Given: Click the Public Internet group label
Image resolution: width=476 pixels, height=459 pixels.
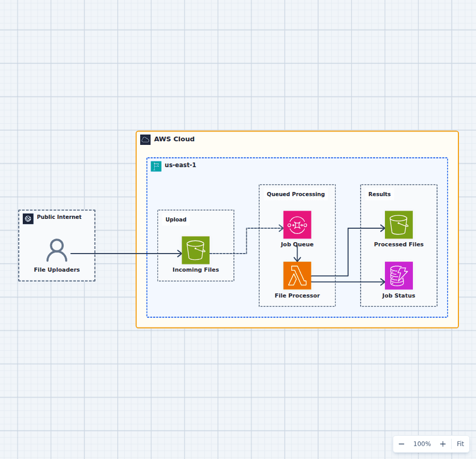Looking at the screenshot, I should tap(59, 217).
